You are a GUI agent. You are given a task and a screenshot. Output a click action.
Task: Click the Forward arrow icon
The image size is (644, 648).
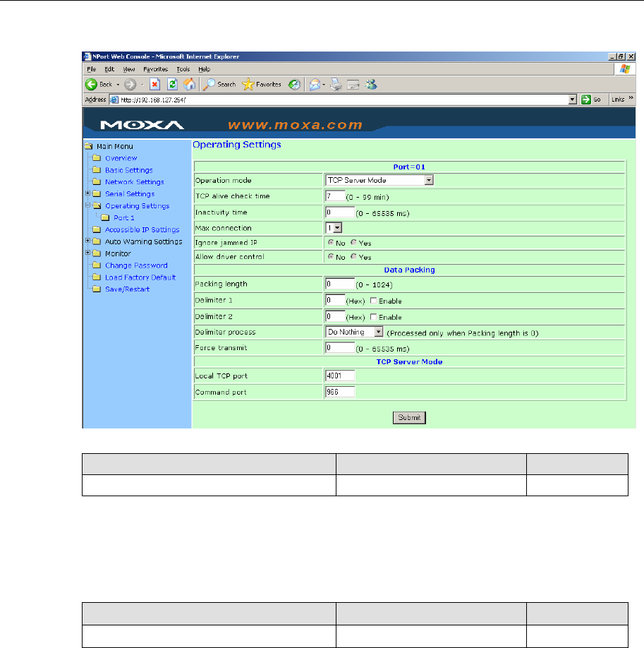[x=130, y=84]
